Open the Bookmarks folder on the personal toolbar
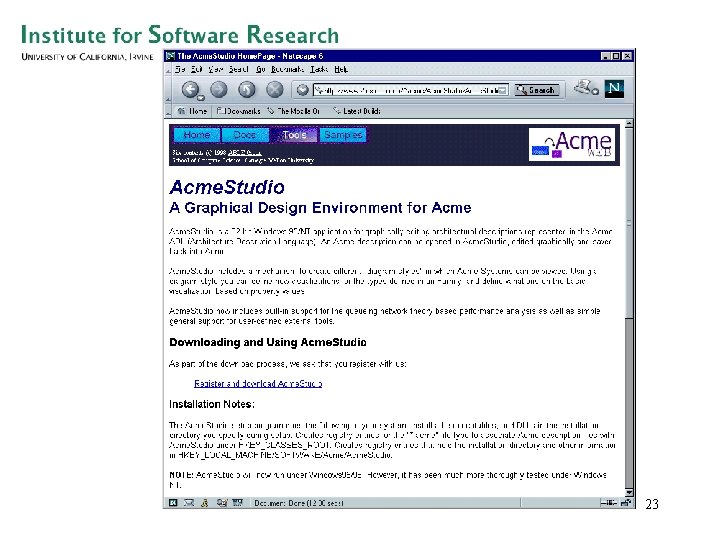Image resolution: width=720 pixels, height=540 pixels. coord(238,111)
